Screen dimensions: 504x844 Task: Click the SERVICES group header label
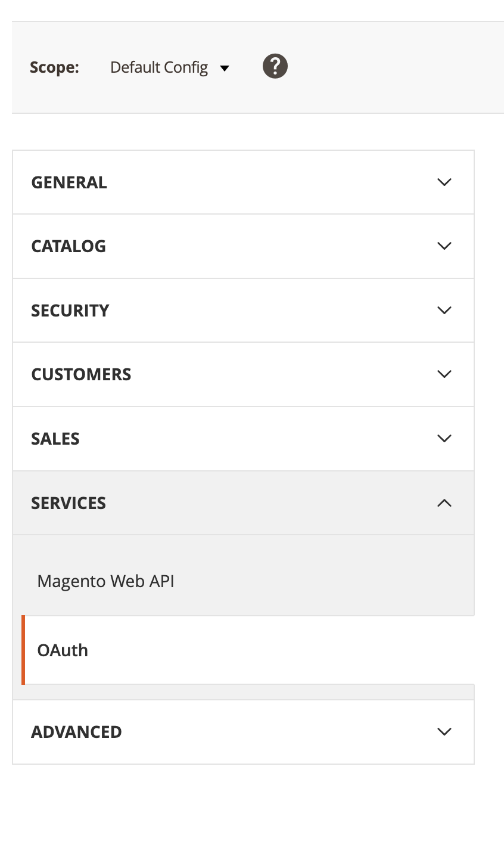point(69,503)
